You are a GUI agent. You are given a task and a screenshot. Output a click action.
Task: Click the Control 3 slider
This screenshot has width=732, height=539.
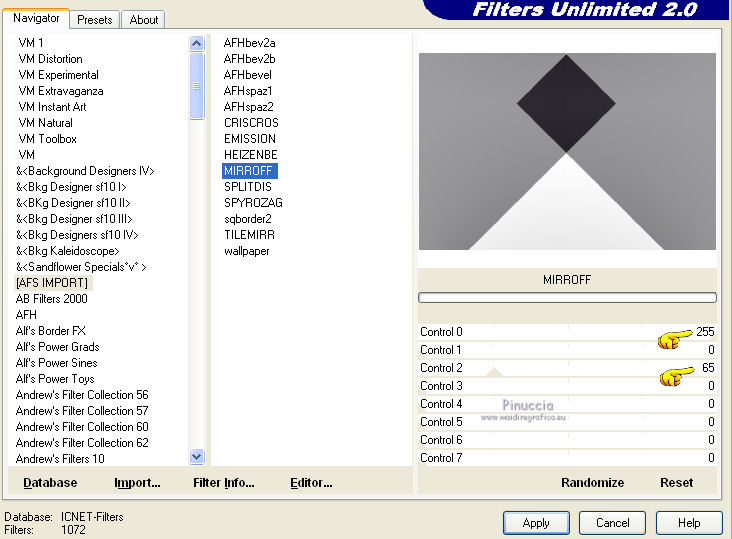pos(567,385)
